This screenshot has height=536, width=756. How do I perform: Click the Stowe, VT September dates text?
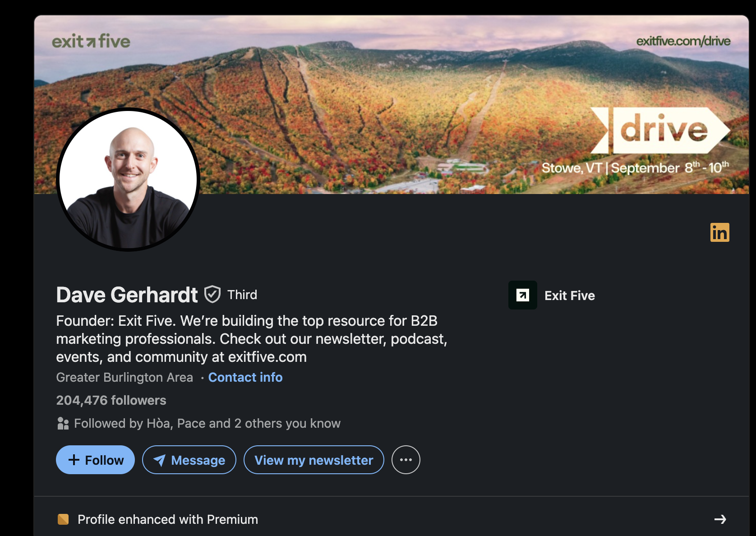(635, 167)
